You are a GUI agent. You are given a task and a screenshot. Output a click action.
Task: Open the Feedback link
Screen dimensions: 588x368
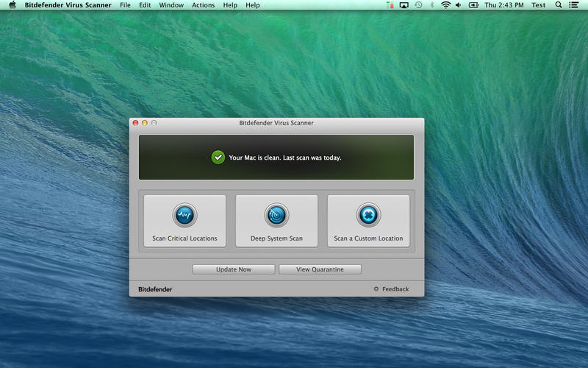(x=392, y=289)
